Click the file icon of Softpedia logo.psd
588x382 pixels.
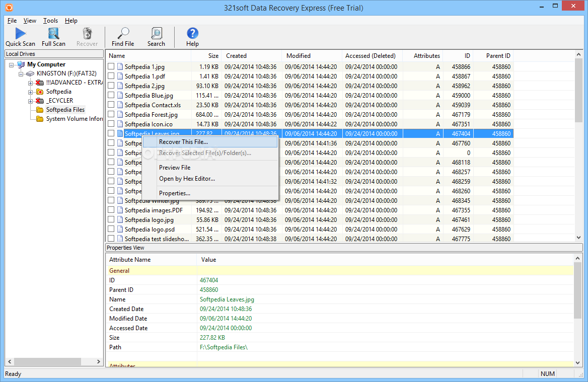(120, 229)
